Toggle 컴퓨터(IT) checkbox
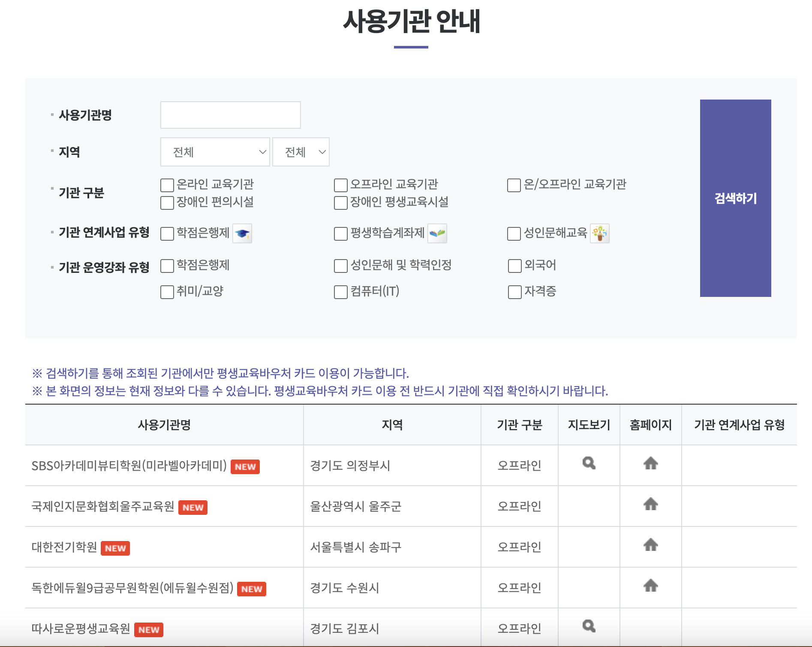Screen dimensions: 812x647 point(341,292)
